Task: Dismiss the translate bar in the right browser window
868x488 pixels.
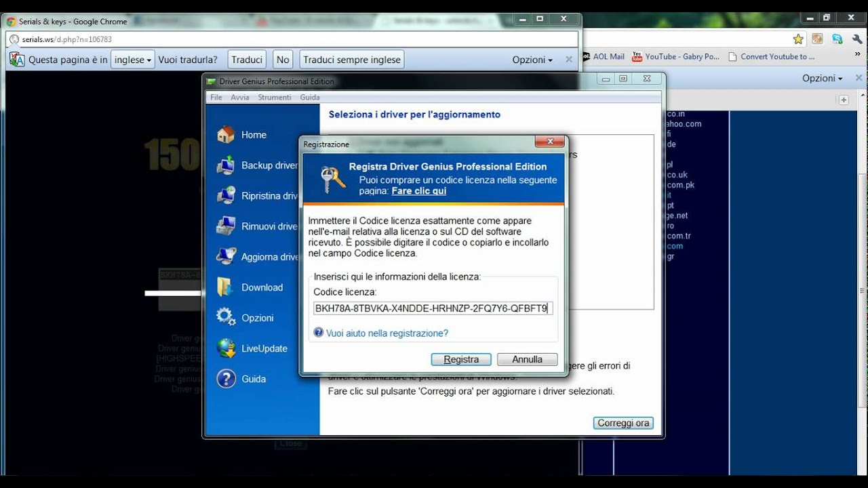Action: pos(859,78)
